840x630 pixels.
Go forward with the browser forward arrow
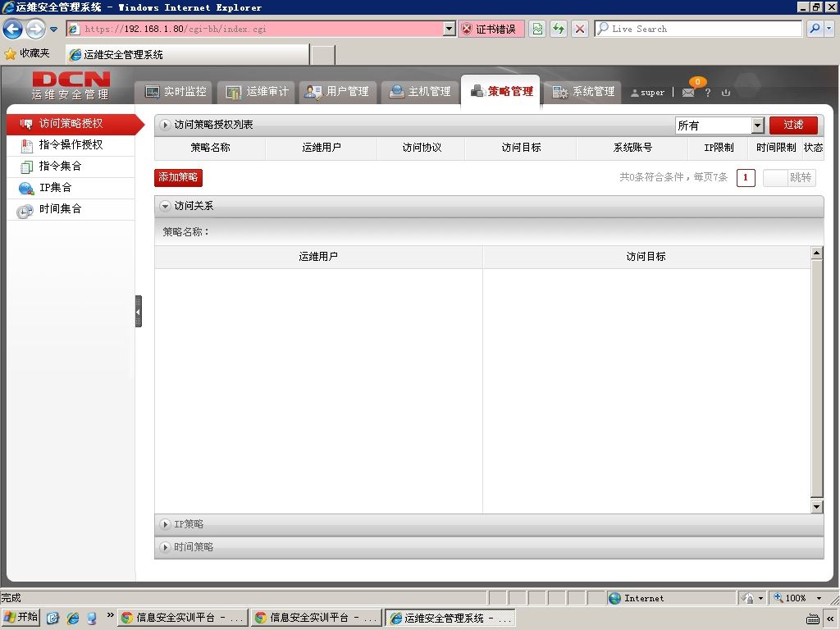[x=35, y=29]
